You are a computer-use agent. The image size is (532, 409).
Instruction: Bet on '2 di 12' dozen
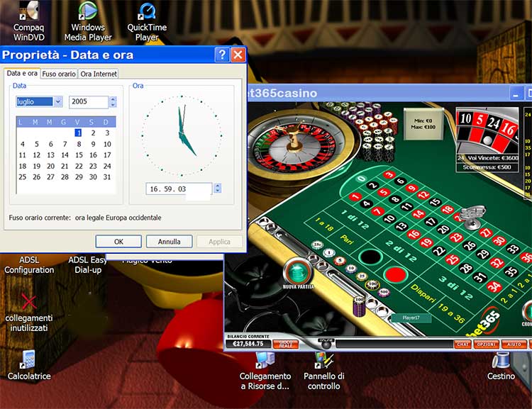tap(401, 251)
